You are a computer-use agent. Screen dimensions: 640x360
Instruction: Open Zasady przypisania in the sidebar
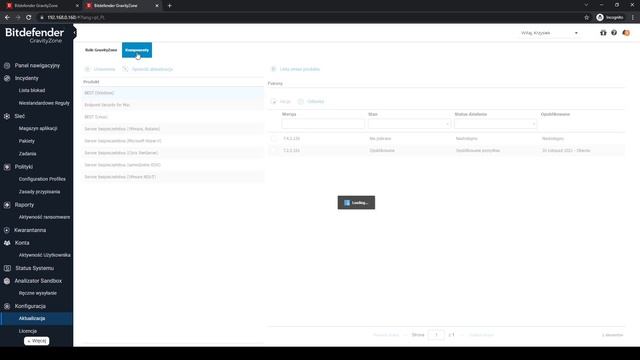point(39,191)
